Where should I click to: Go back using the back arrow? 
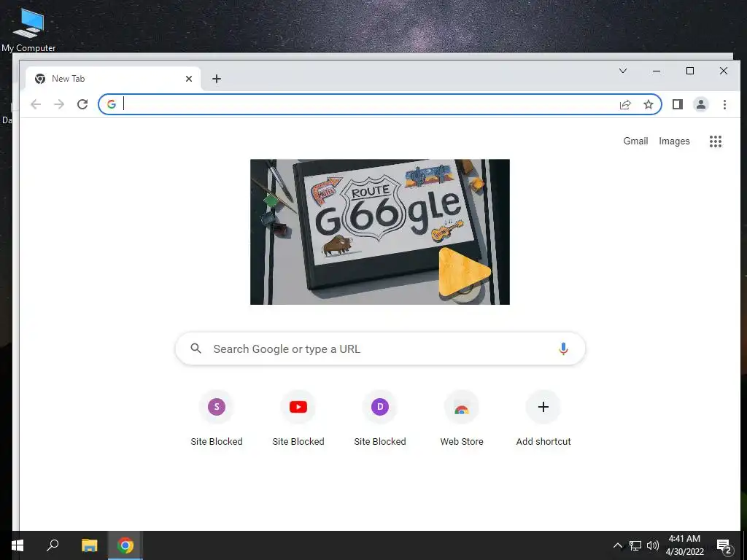[36, 104]
